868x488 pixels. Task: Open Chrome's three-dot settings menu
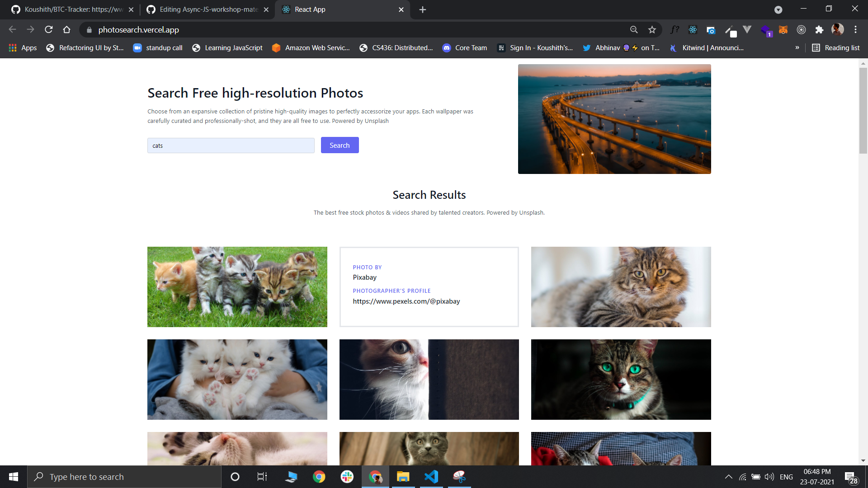(855, 29)
